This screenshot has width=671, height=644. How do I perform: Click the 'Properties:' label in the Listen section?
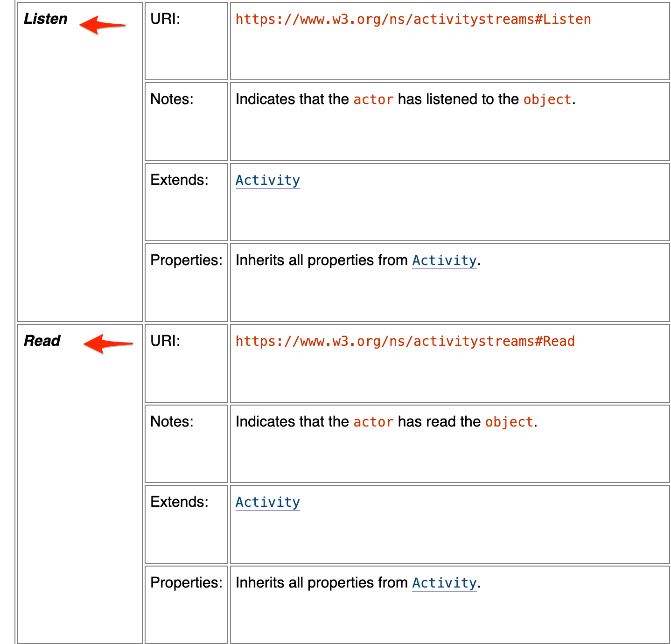click(x=186, y=260)
